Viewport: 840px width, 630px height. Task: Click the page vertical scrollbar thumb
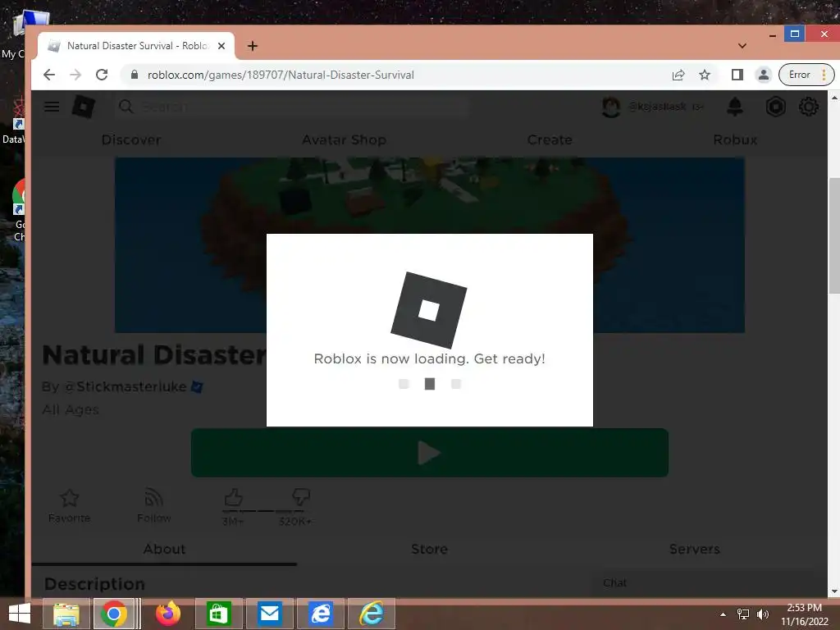point(834,235)
